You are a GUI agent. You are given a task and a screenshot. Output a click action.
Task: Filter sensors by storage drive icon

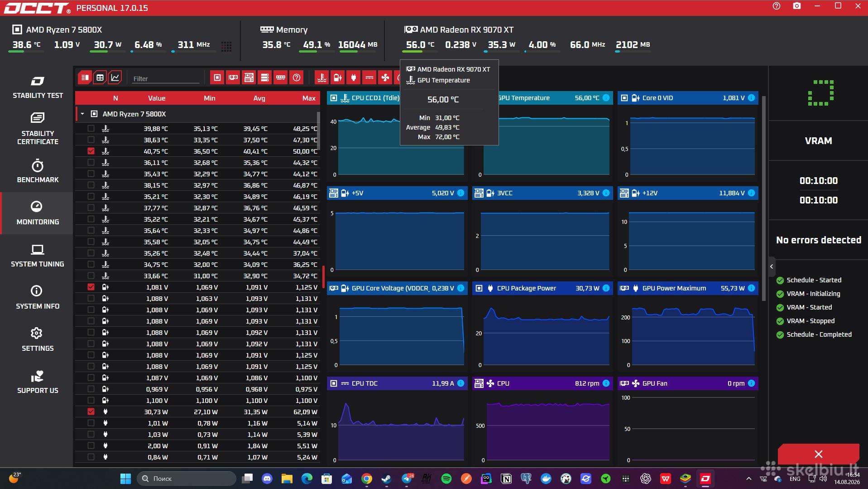coord(265,77)
